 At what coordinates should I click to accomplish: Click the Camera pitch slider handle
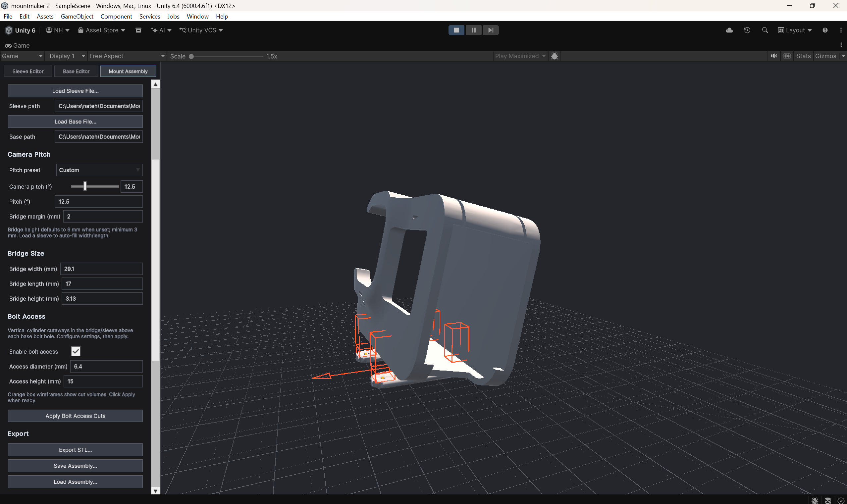(85, 186)
